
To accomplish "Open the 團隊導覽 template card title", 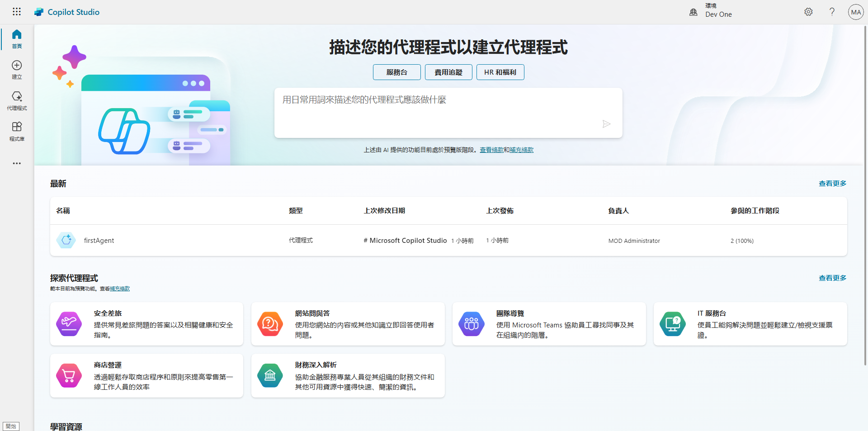I will (510, 313).
